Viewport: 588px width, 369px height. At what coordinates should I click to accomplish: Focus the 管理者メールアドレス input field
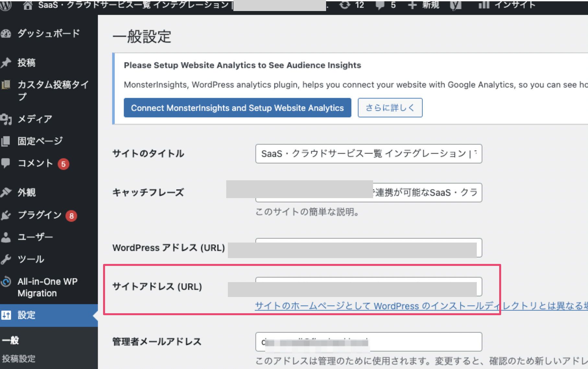coord(369,342)
